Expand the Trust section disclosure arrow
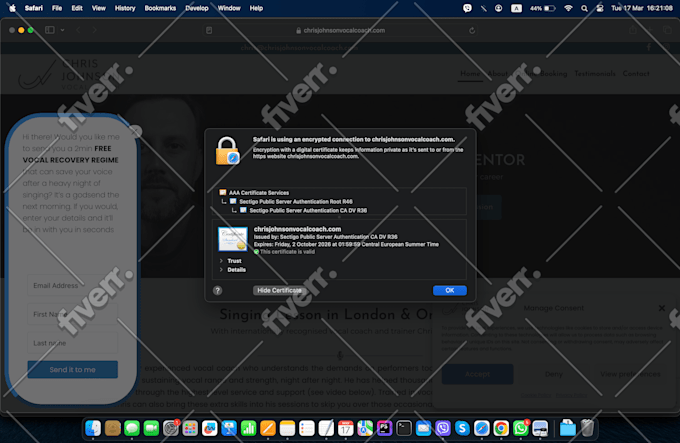Viewport: 680px width, 443px height. coord(221,261)
